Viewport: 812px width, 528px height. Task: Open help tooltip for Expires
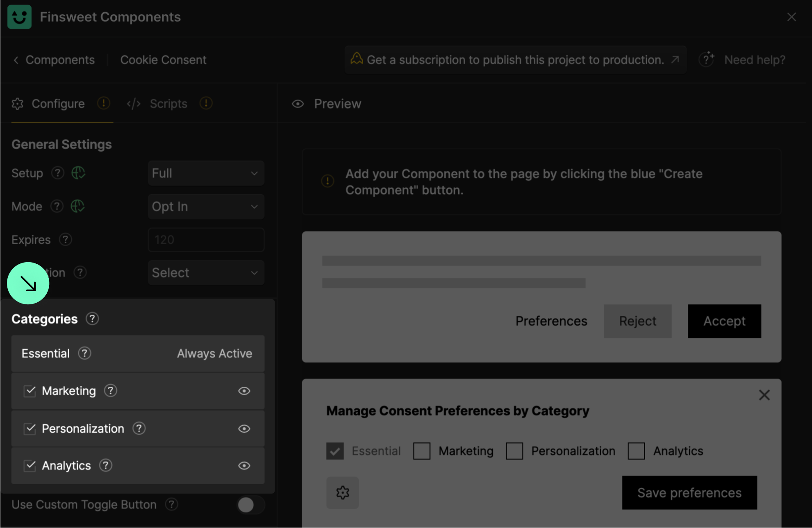(x=66, y=239)
